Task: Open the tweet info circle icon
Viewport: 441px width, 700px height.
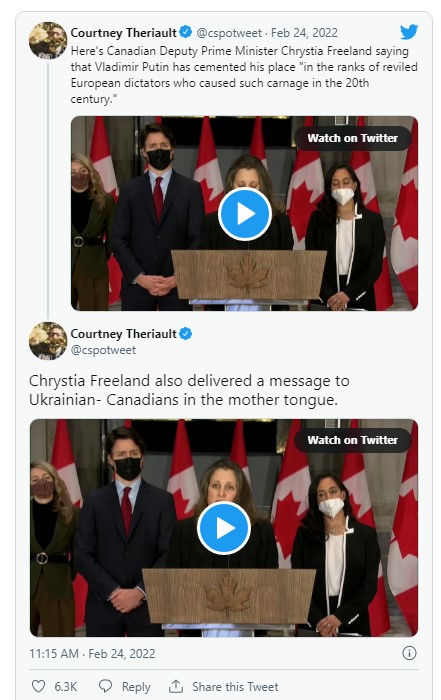Action: (409, 653)
